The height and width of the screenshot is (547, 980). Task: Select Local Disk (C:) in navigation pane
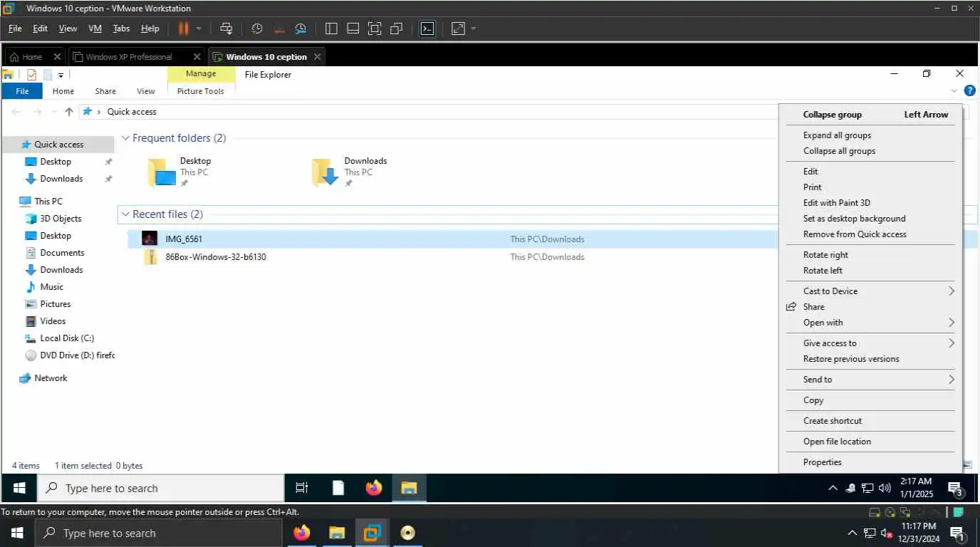click(x=67, y=338)
